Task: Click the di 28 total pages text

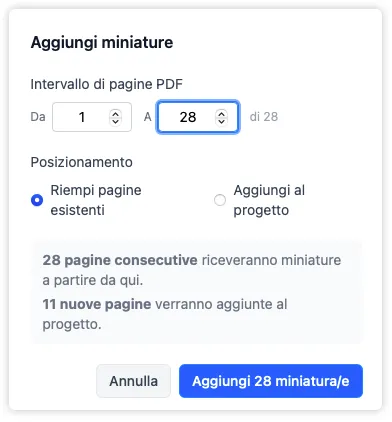Action: coord(264,117)
